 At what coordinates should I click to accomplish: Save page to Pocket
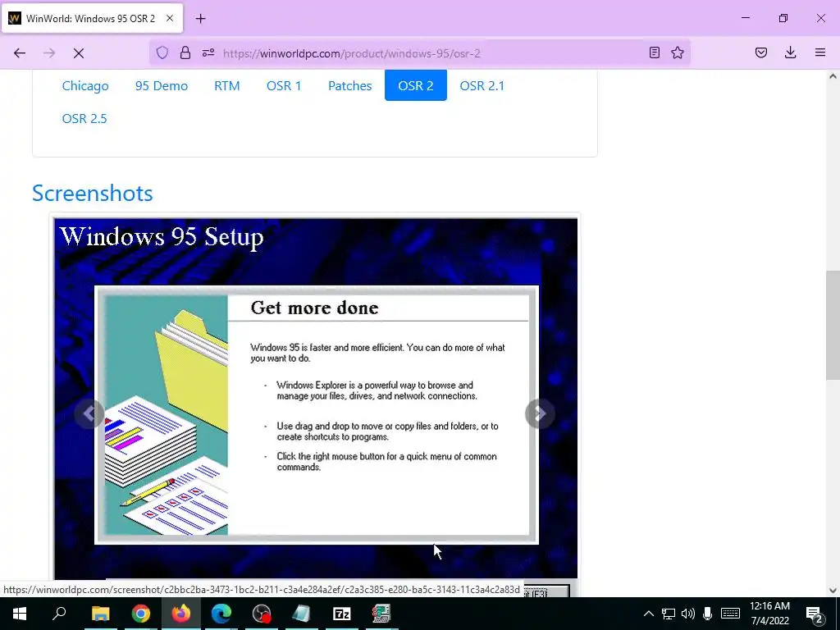point(761,52)
